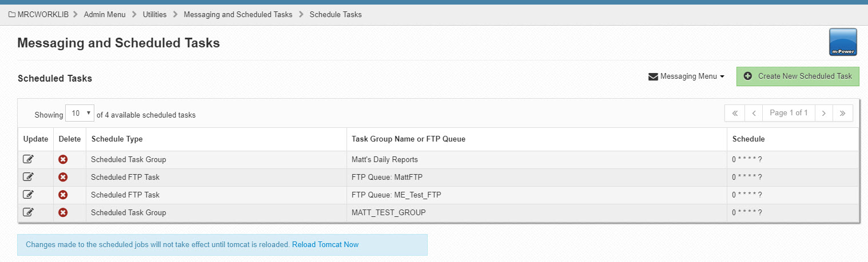The image size is (868, 262).
Task: Go to MRCWORKLIB breadcrumb folder
Action: coord(38,14)
